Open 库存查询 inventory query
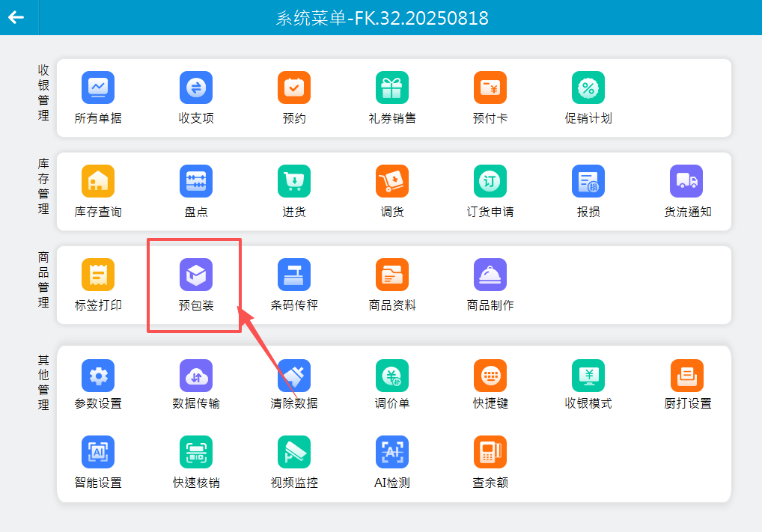Screen dimensions: 762x532 (98, 182)
